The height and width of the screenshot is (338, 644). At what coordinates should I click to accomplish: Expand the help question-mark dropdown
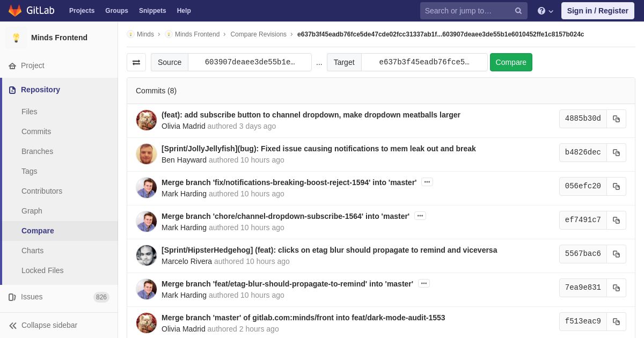(x=545, y=11)
